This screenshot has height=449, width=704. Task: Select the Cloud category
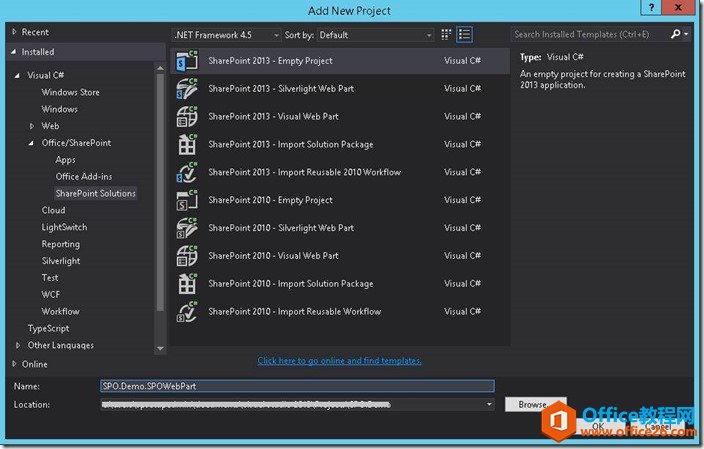point(53,210)
